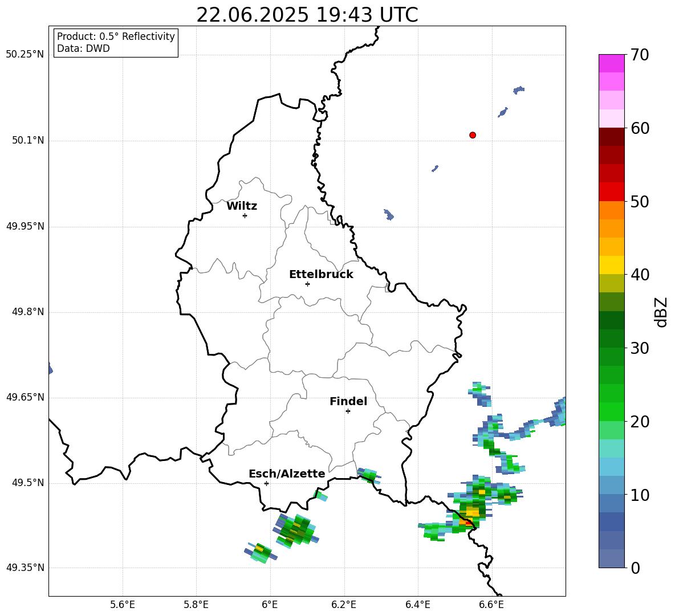Click the Ettelbruck city label
675x616 pixels.
[321, 275]
